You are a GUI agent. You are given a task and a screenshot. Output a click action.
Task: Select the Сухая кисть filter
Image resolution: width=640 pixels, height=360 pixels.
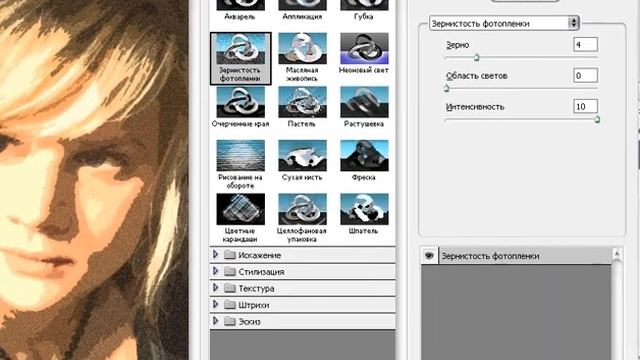pos(302,156)
